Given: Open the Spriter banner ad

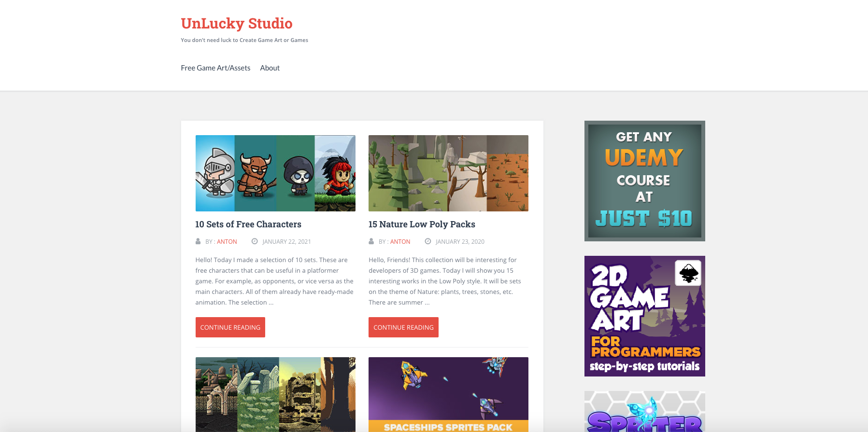Looking at the screenshot, I should tap(644, 411).
